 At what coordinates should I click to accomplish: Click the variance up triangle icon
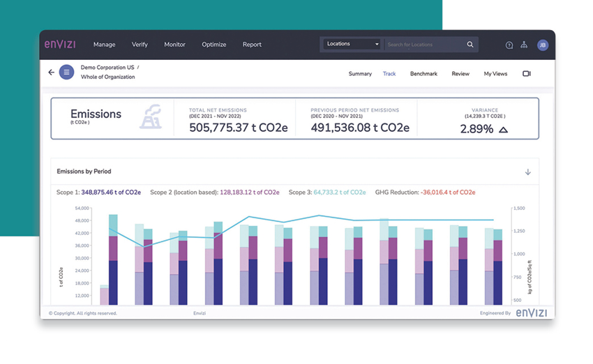coord(503,130)
